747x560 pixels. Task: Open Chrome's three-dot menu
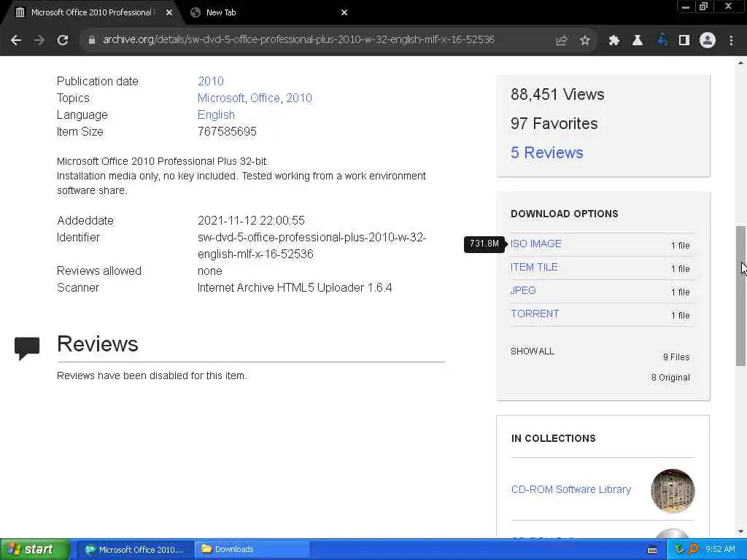click(731, 41)
